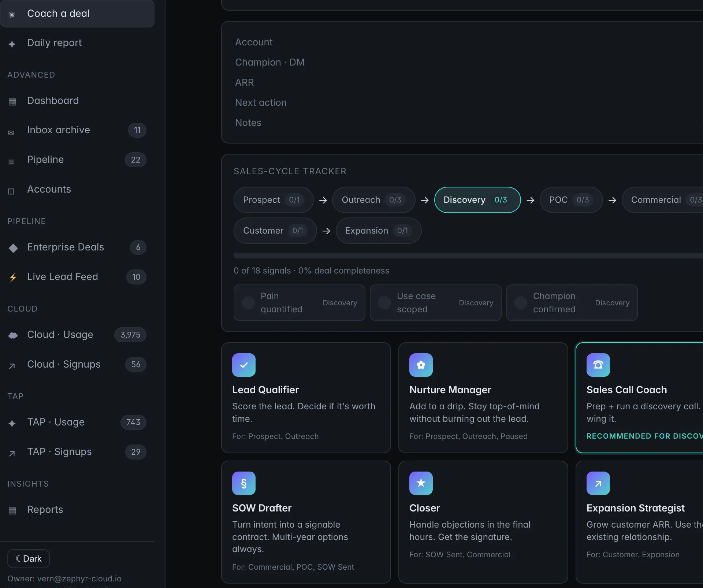Click the Accounts columns icon
Screen dimensions: 703x588
pos(11,191)
